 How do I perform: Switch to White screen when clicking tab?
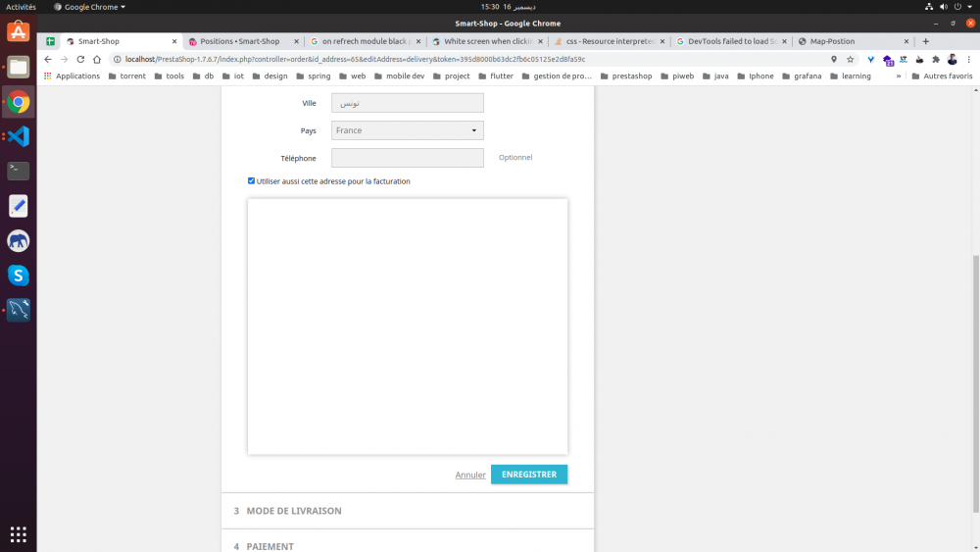coord(487,41)
